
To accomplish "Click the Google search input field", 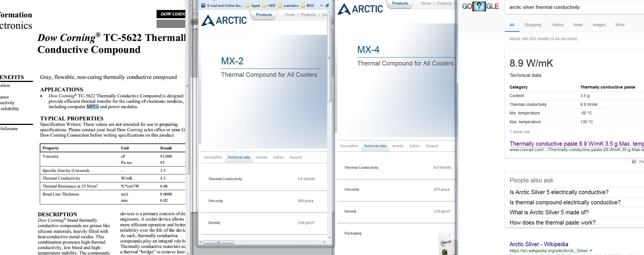I will [x=574, y=7].
